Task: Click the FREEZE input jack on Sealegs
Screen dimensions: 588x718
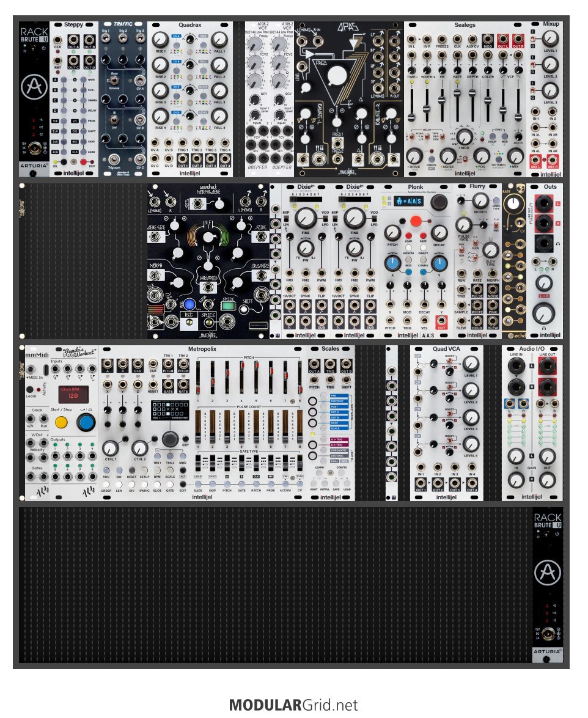Action: pos(442,40)
